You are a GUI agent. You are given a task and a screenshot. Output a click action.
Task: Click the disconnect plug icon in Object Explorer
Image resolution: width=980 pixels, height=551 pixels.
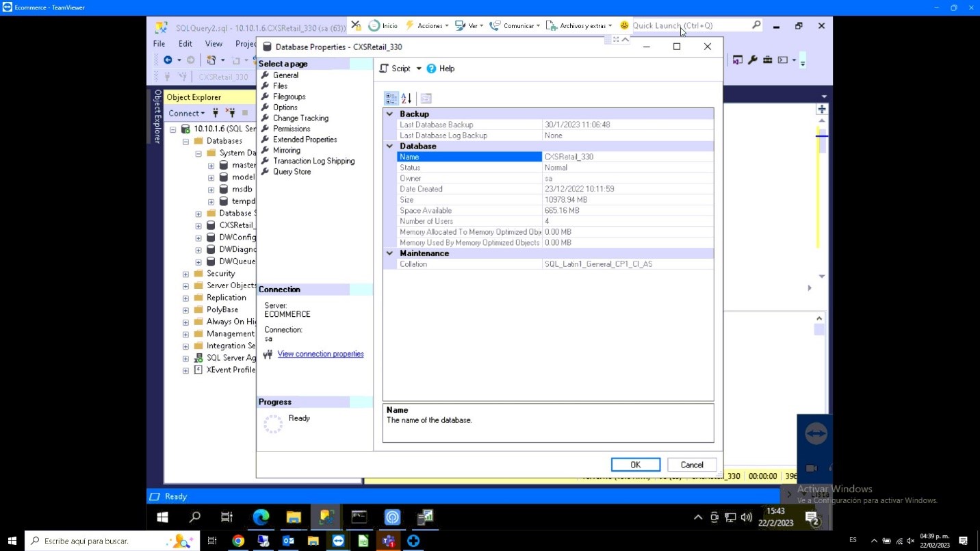[x=230, y=113]
